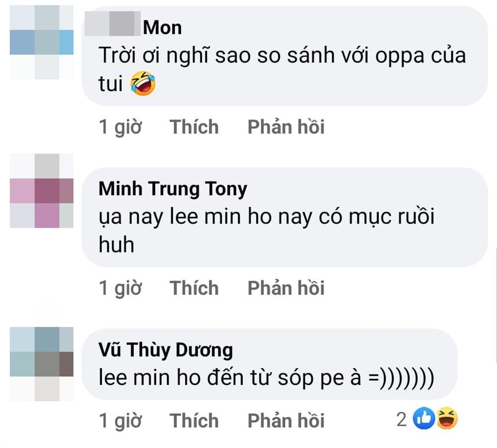Click Thích under Minh Trung Tony's comment
The image size is (497, 448).
point(194,288)
